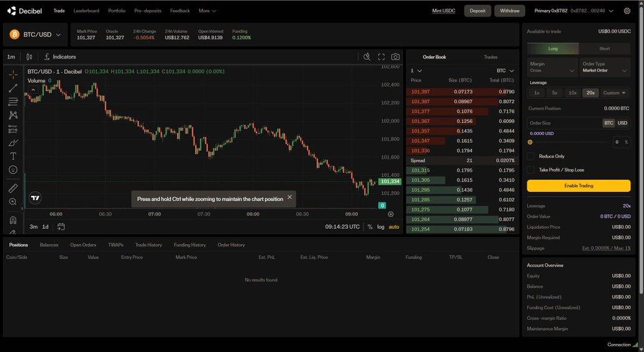Click the order size slider handle
Screen dimensions: 644x352
point(530,142)
